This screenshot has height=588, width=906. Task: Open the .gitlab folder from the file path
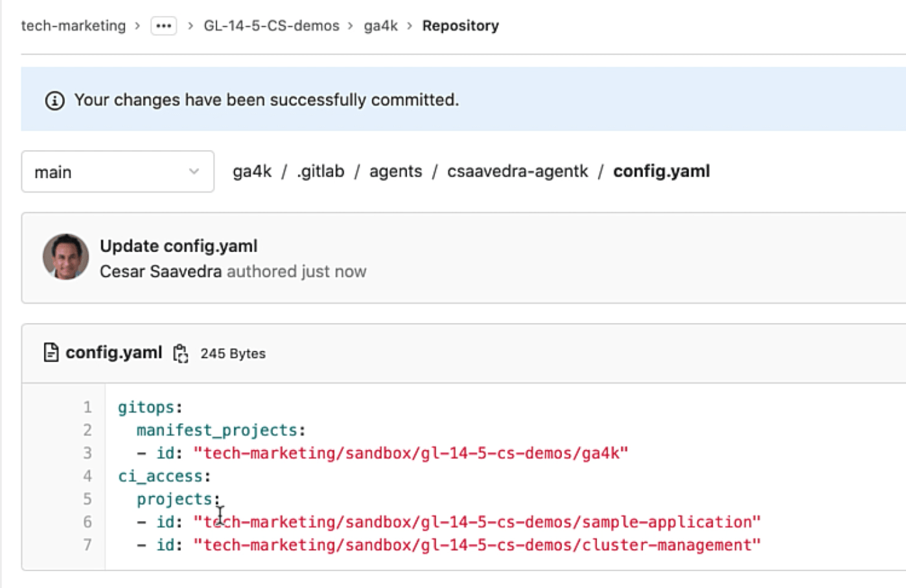(x=321, y=171)
